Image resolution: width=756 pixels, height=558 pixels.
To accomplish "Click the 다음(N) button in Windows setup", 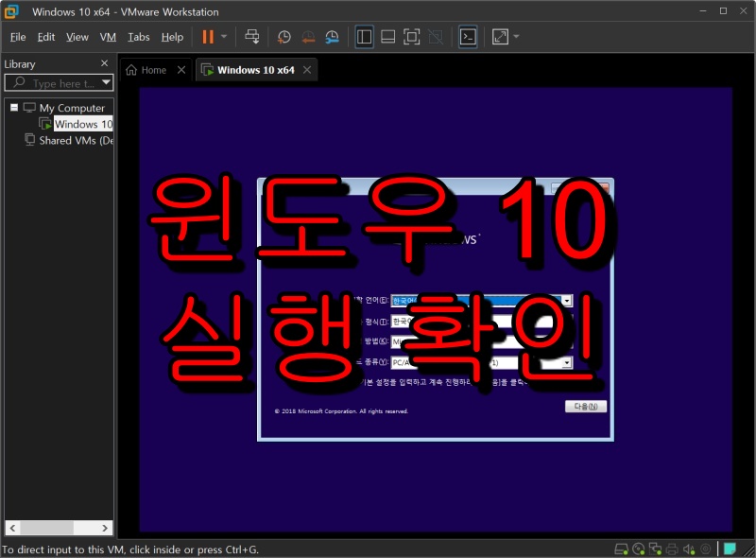I will [x=586, y=406].
